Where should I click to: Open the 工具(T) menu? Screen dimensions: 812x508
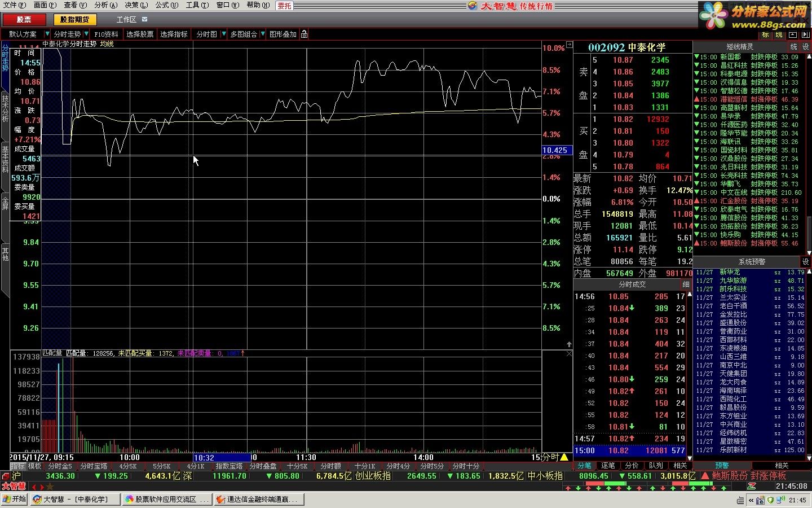[x=197, y=5]
